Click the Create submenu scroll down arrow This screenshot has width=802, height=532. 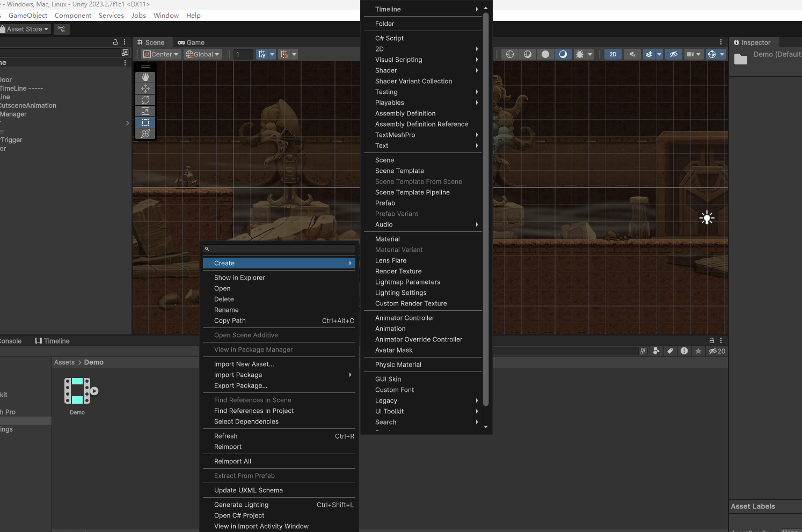pyautogui.click(x=486, y=427)
